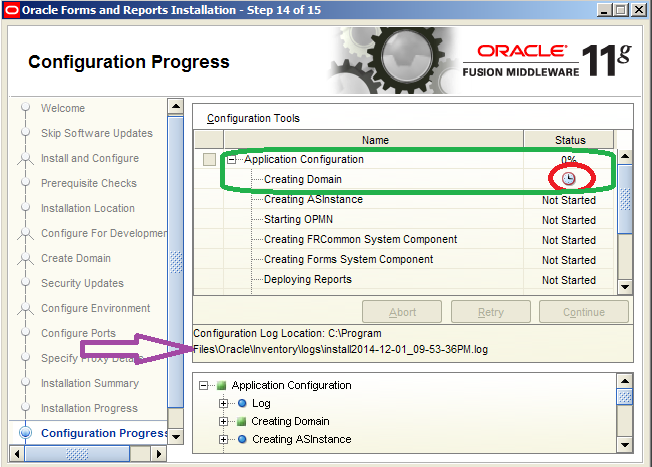
Task: Click the Abort button
Action: click(x=402, y=312)
